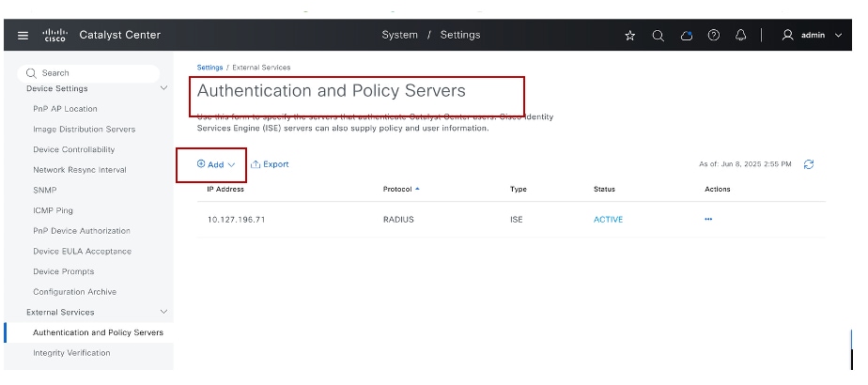Screen dimensions: 868x385
Task: Select Device Controllability
Action: pyautogui.click(x=74, y=149)
